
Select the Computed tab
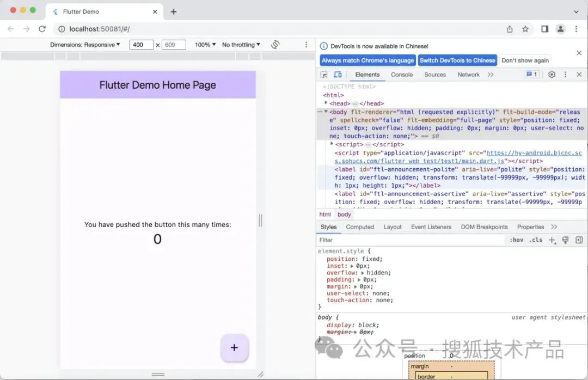[x=360, y=227]
